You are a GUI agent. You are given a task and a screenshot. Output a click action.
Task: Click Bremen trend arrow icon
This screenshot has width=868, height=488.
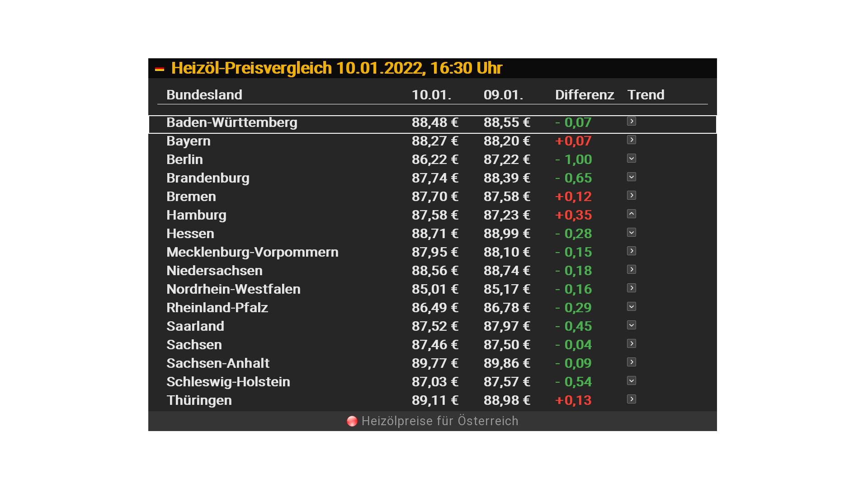click(x=632, y=196)
